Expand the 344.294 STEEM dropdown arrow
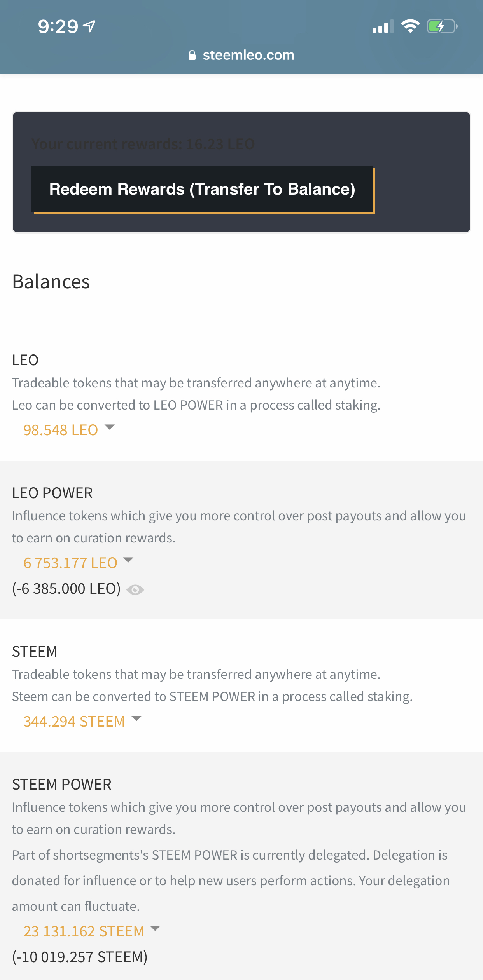Screen dimensions: 483x980 pyautogui.click(x=136, y=718)
